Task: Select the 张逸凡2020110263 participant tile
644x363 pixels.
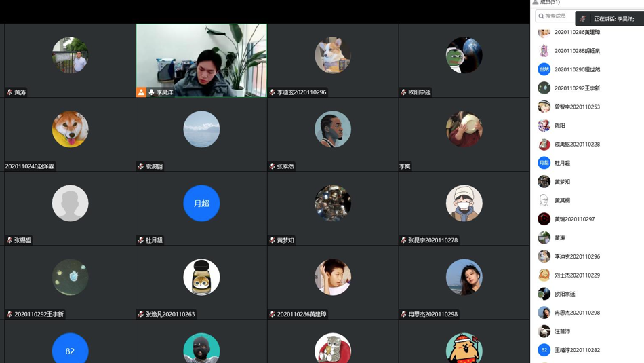Action: pyautogui.click(x=201, y=282)
